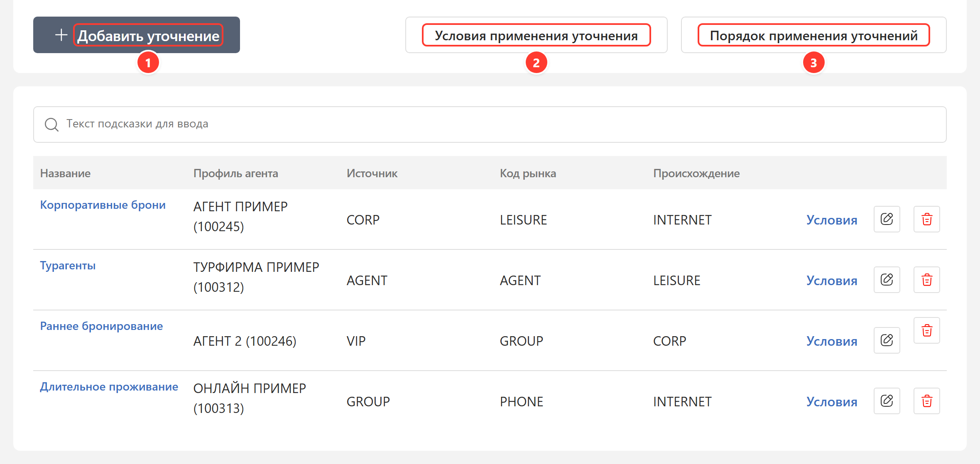Click the PHONE market code cell
The width and height of the screenshot is (980, 464).
click(x=522, y=402)
